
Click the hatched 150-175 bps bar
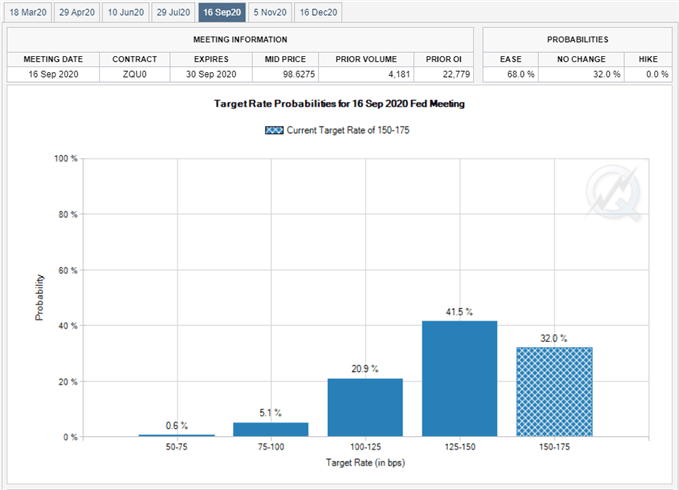point(554,392)
